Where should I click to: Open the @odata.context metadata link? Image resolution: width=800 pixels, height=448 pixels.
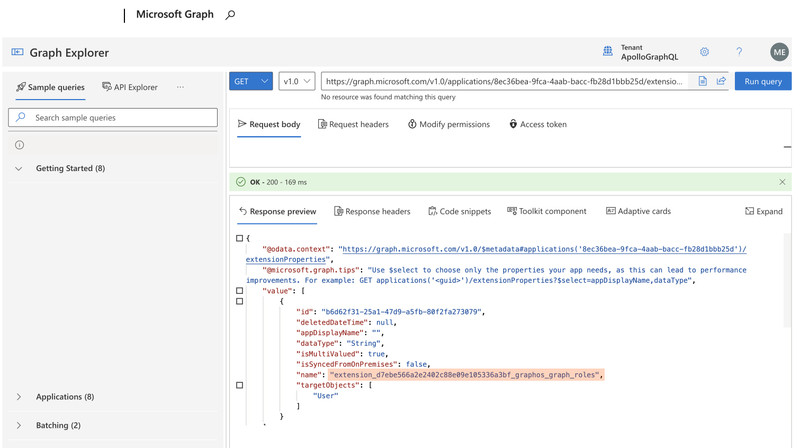pos(544,249)
